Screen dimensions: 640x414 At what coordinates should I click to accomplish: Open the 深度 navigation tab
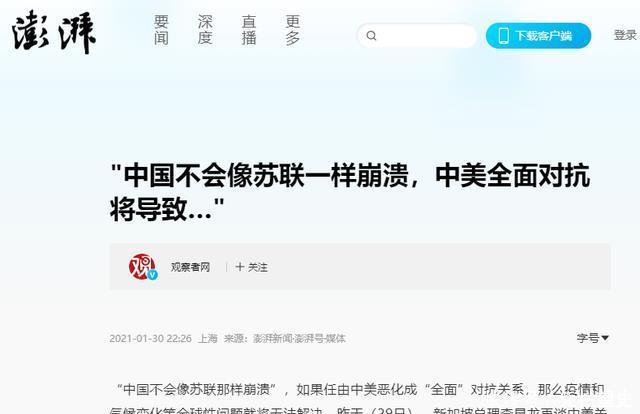205,30
